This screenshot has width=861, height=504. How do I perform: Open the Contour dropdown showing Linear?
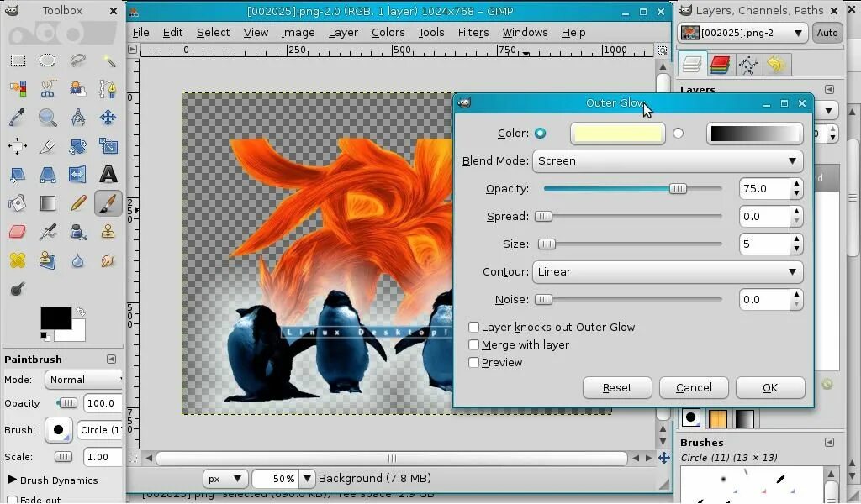click(668, 272)
